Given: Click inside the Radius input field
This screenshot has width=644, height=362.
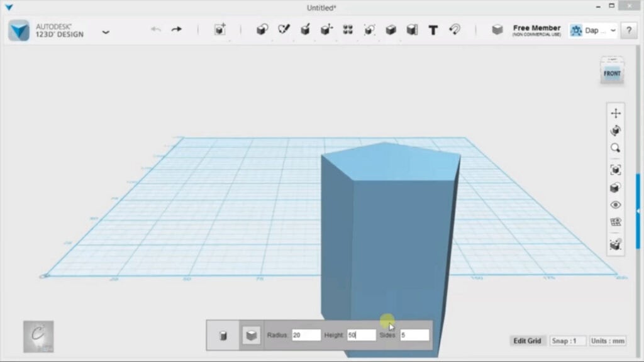Looking at the screenshot, I should 307,334.
